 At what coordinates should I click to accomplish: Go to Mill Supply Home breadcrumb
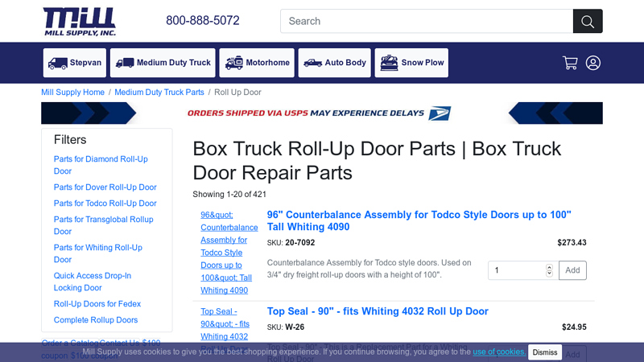(x=72, y=93)
